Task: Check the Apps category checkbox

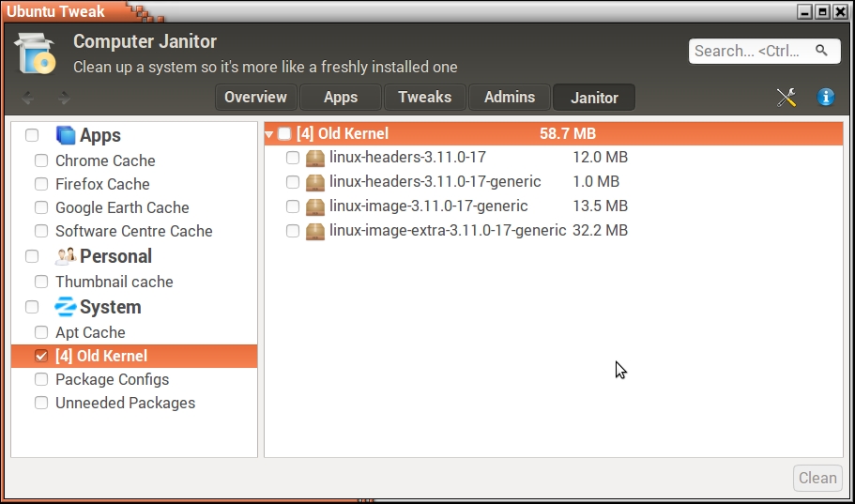Action: (32, 135)
